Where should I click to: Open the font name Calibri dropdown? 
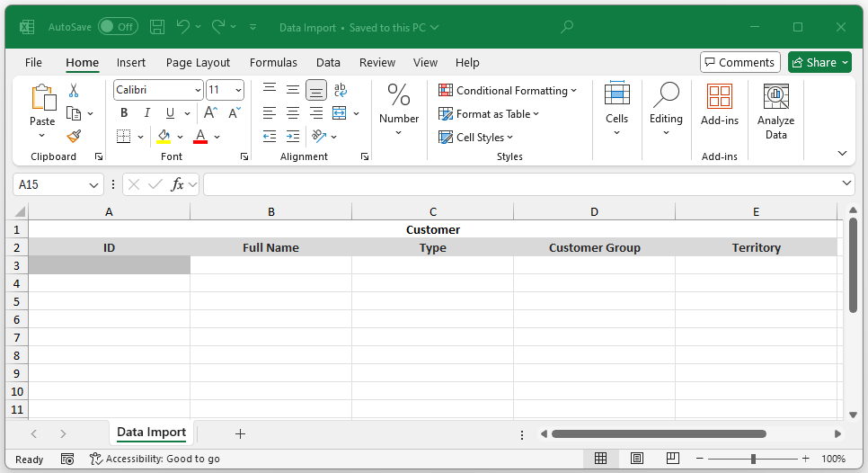198,90
